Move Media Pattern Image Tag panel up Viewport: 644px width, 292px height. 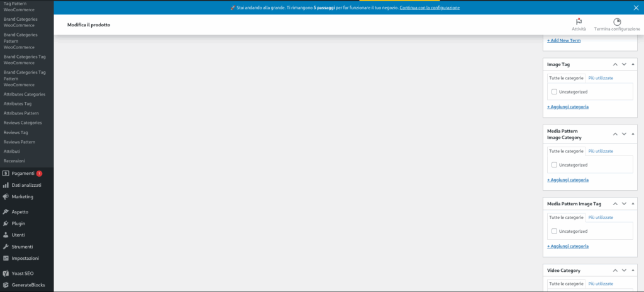(x=615, y=204)
